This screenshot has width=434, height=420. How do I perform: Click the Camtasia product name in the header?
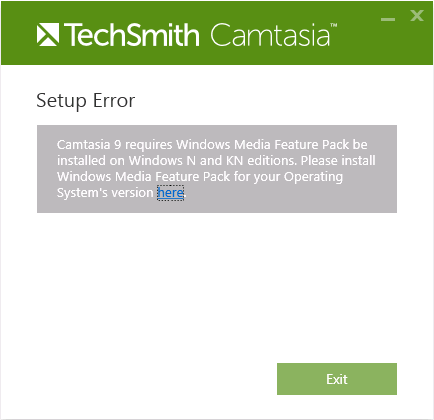click(x=270, y=35)
